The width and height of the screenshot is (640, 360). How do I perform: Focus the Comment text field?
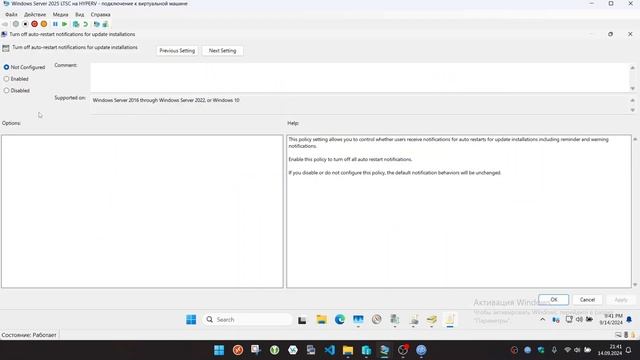tap(360, 78)
